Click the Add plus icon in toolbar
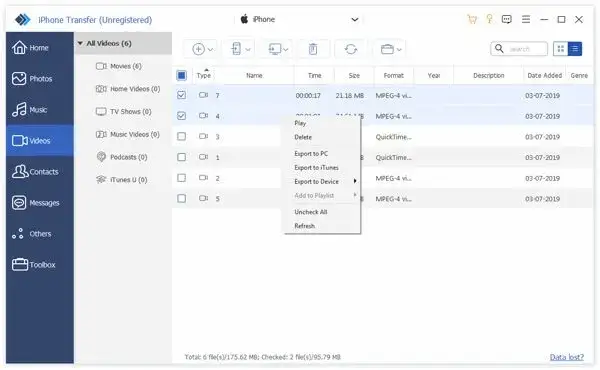Image resolution: width=600 pixels, height=370 pixels. 198,49
